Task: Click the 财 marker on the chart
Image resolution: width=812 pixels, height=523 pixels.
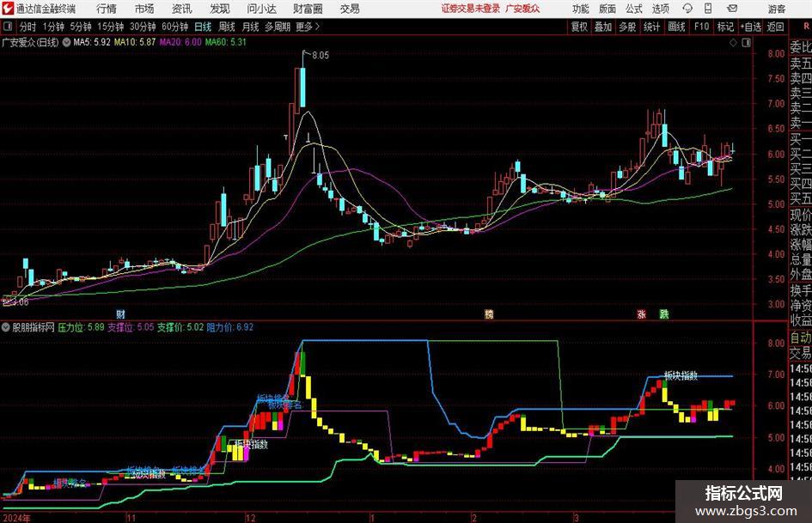Action: click(x=120, y=313)
